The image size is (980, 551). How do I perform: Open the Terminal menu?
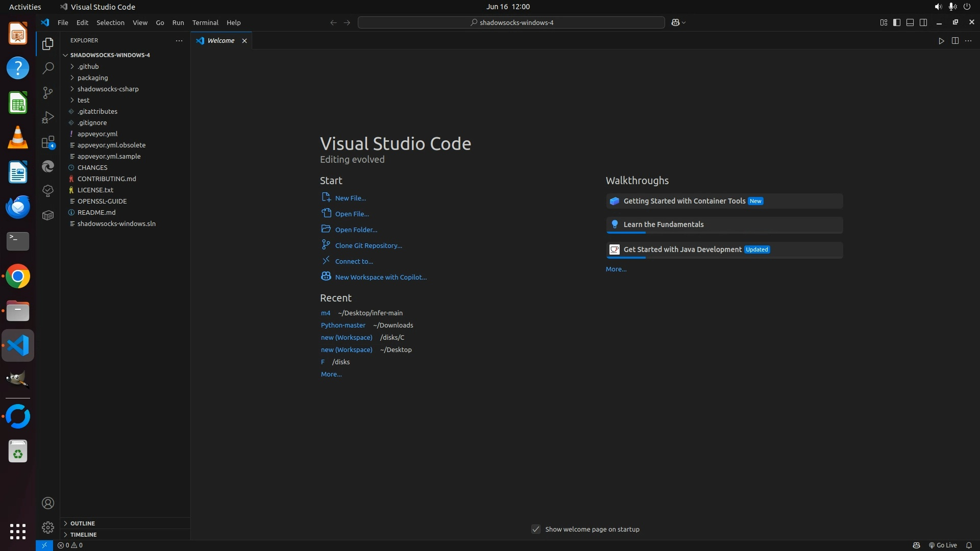tap(205, 22)
